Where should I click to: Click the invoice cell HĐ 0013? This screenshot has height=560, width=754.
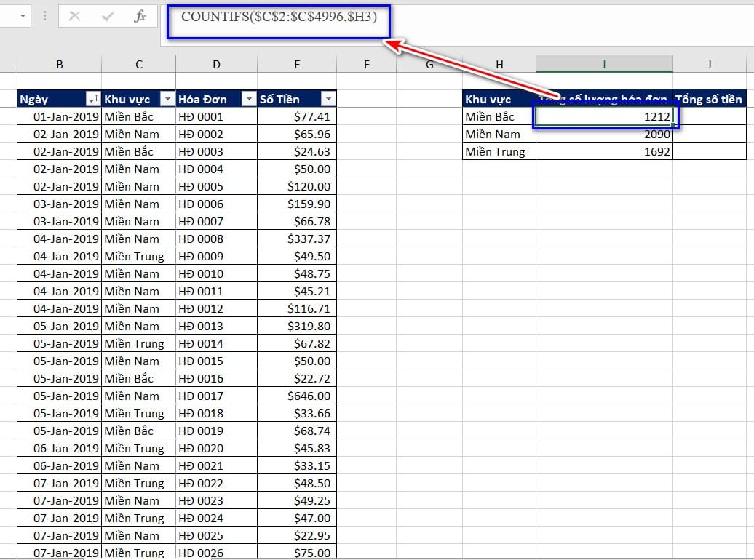click(x=216, y=326)
